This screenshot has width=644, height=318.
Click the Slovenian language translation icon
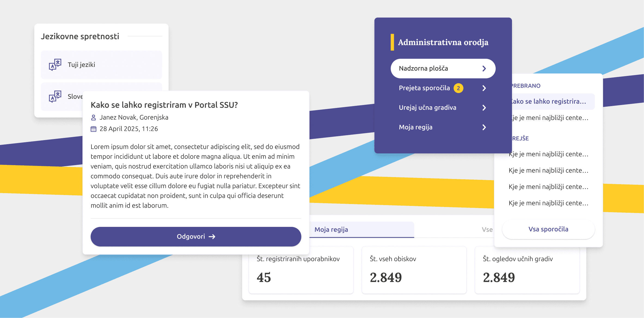pyautogui.click(x=55, y=97)
